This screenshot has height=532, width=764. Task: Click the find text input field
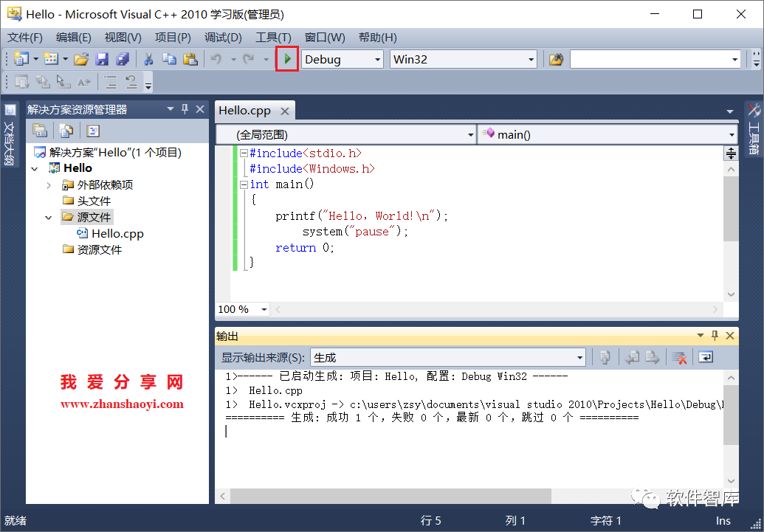point(650,60)
